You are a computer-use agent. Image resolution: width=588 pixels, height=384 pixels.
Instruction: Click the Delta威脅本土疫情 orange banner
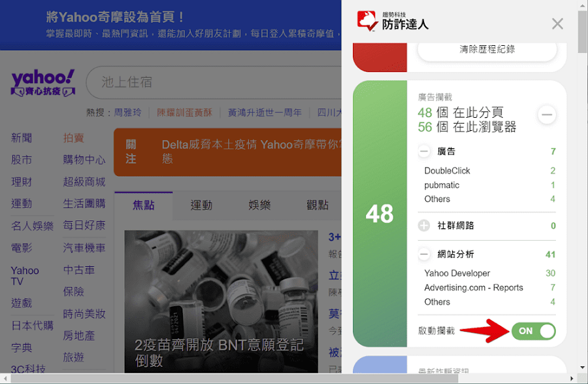pos(227,152)
